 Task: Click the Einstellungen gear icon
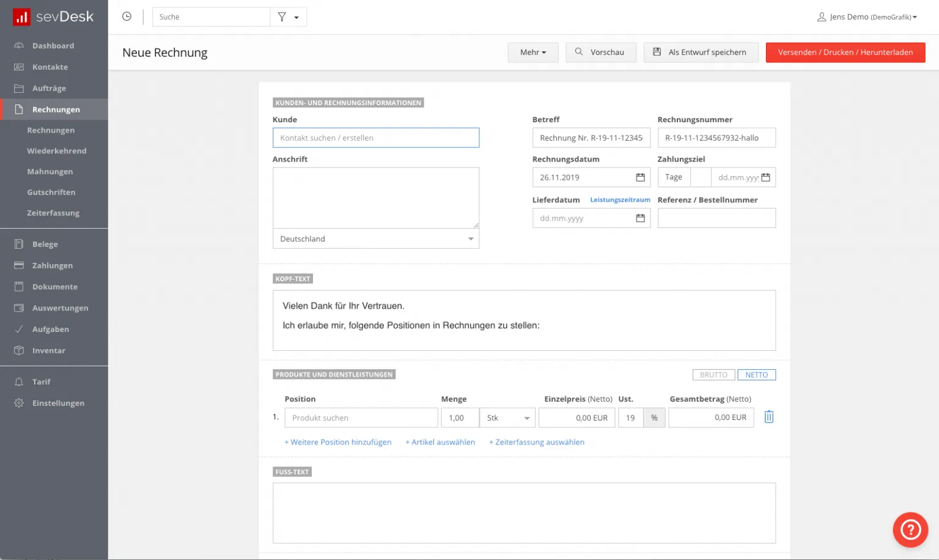click(19, 403)
